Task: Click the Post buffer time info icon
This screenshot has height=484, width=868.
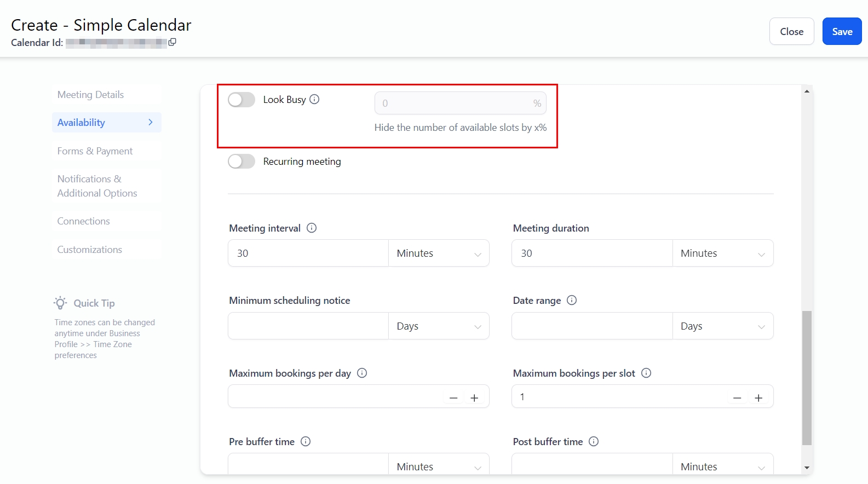Action: pyautogui.click(x=594, y=441)
